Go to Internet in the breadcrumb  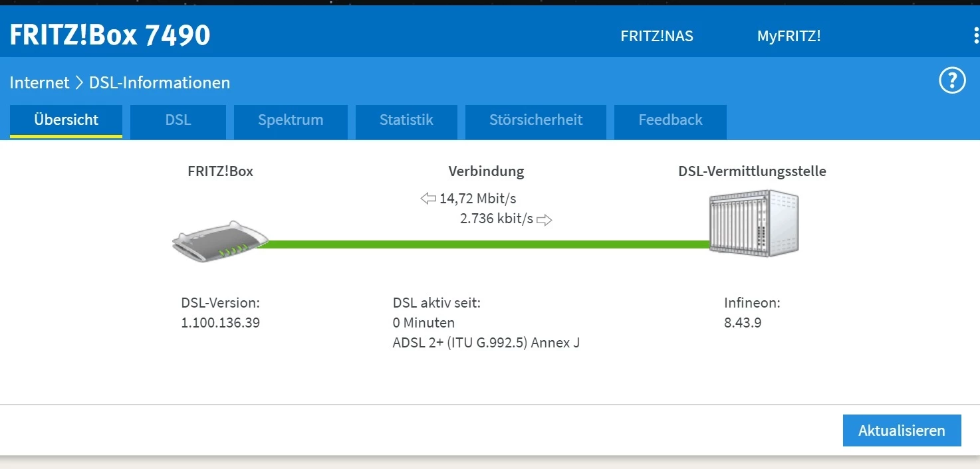tap(39, 83)
